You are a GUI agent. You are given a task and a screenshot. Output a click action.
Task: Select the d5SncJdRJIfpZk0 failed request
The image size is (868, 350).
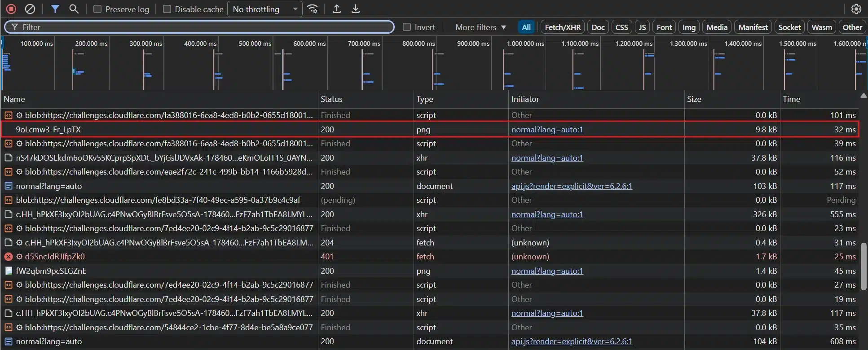(x=430, y=257)
